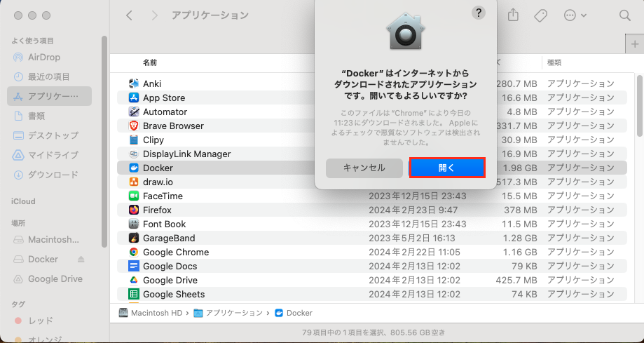Click the Automator app icon

[x=134, y=112]
